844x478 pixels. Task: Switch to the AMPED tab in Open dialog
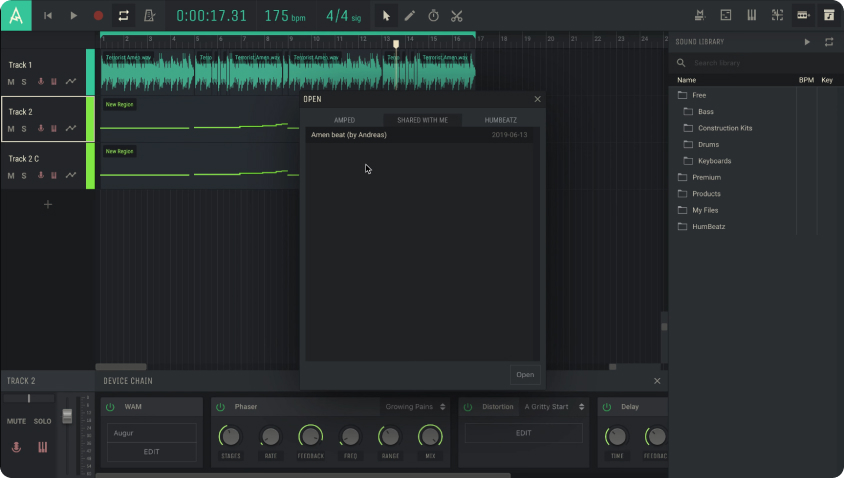coord(344,120)
